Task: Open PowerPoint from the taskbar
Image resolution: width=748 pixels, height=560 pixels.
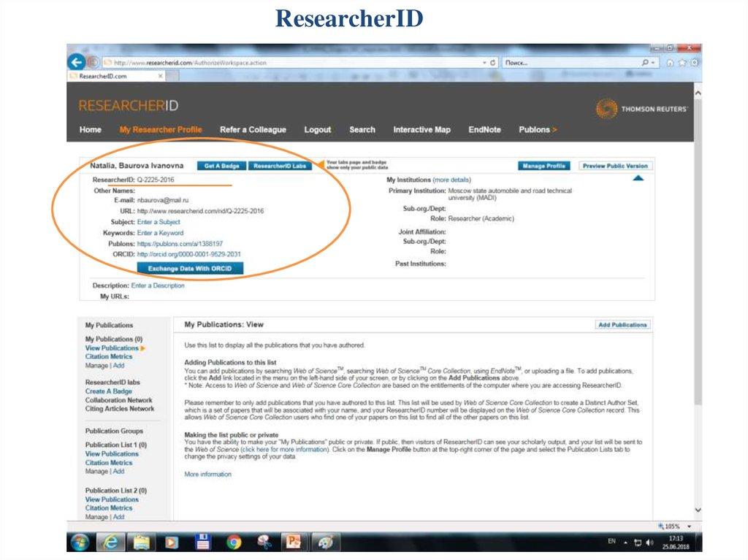Action: (x=294, y=542)
